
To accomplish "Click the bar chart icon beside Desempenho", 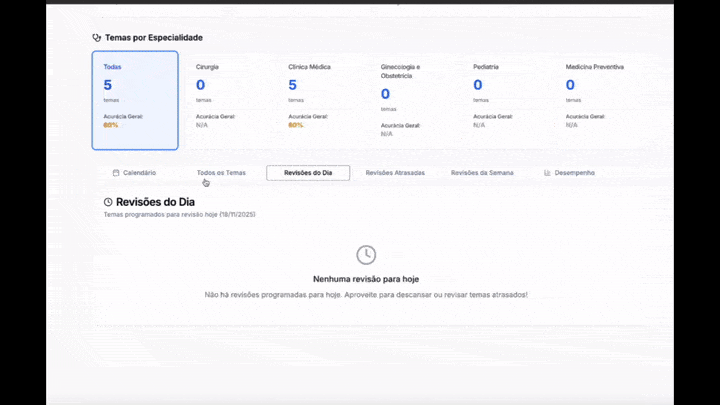I will pos(547,173).
